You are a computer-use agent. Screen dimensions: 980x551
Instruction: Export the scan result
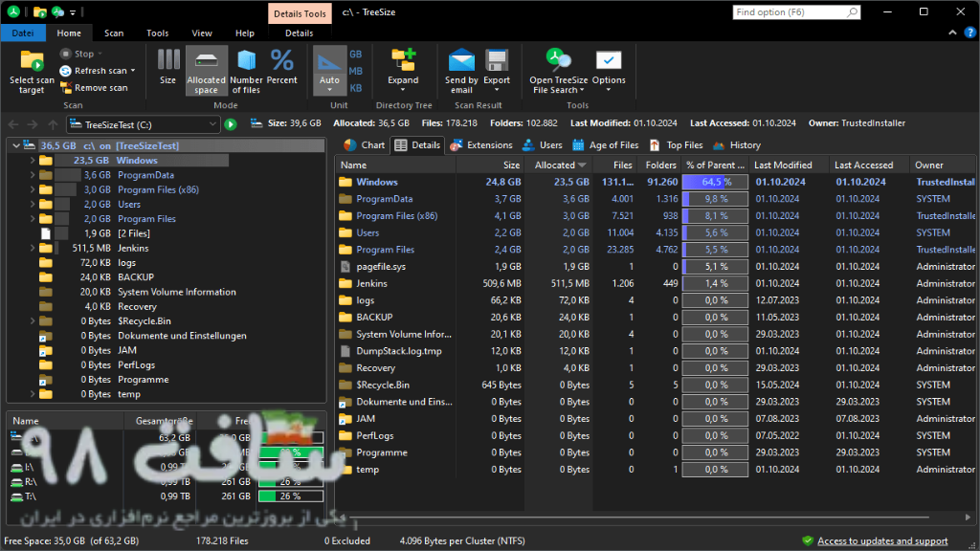click(x=497, y=70)
